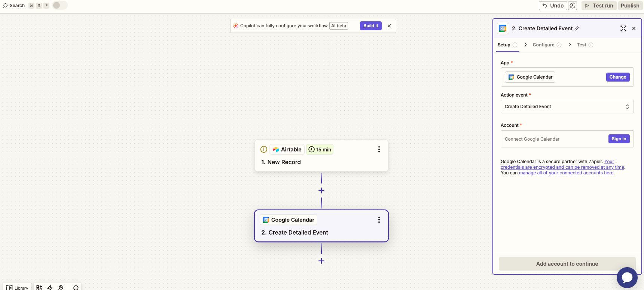Click add-apps grid plus icon in bottom toolbar
Viewport: 644px width, 290px height.
39,287
